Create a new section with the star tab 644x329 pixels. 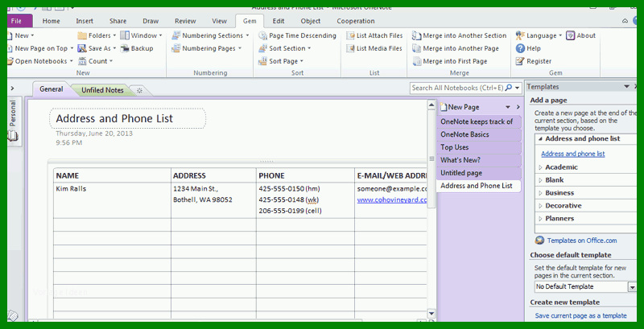(x=139, y=91)
